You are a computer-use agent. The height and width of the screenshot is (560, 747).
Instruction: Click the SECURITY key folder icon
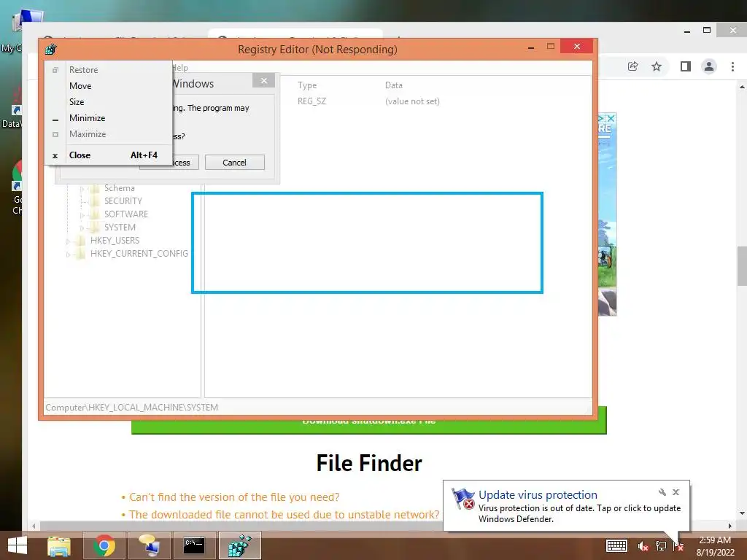[x=96, y=201]
